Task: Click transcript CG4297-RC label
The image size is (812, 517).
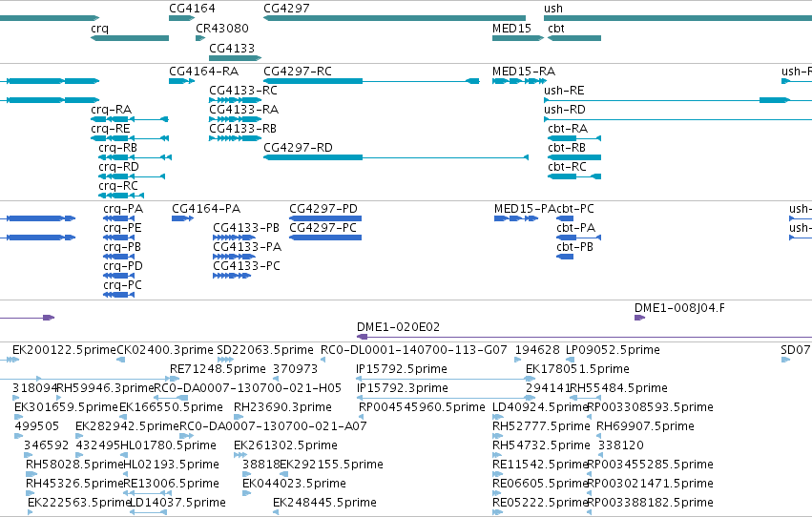Action: tap(298, 71)
